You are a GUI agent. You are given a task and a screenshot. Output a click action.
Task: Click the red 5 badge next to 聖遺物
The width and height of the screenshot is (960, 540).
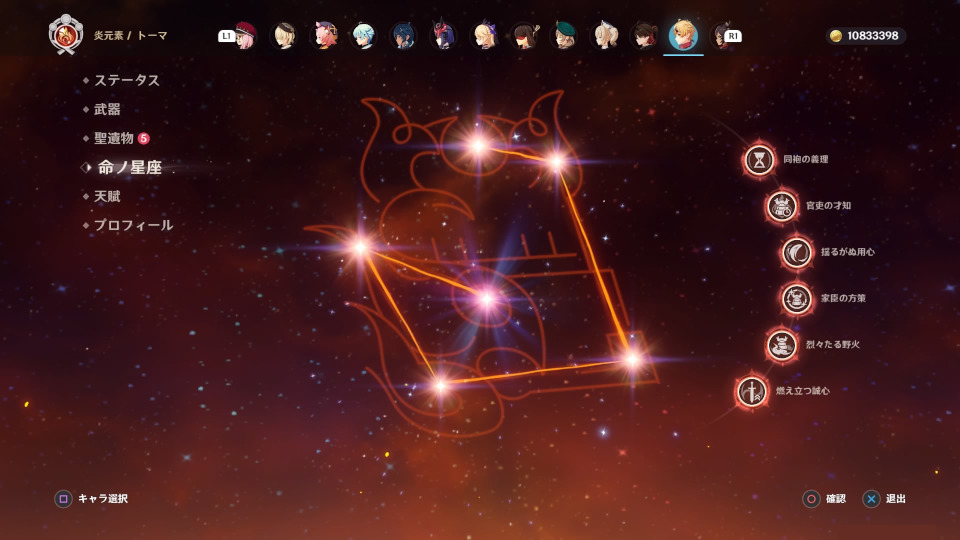click(x=143, y=138)
